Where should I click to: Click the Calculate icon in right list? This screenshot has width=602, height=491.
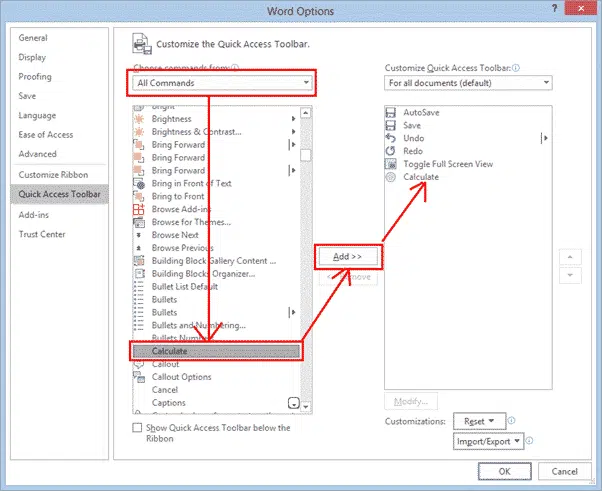(390, 177)
